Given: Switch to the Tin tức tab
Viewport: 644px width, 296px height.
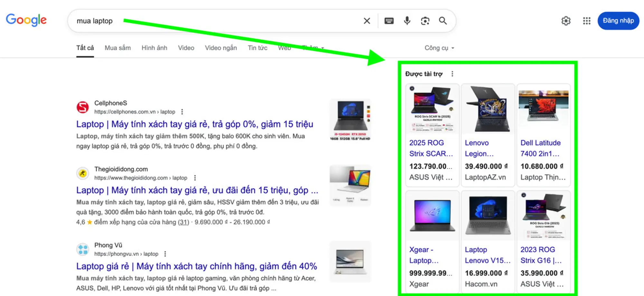Looking at the screenshot, I should [257, 48].
